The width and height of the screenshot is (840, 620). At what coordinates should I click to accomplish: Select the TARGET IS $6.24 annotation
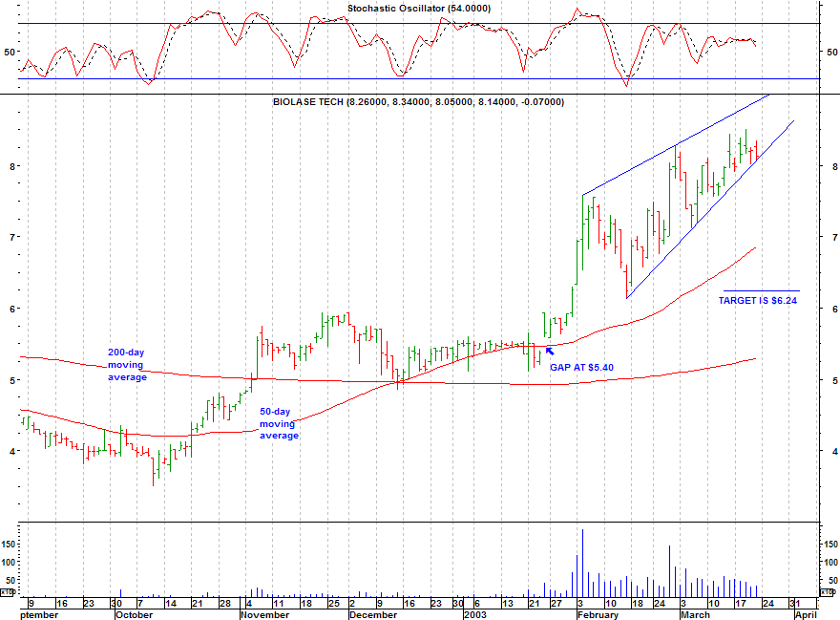click(758, 300)
